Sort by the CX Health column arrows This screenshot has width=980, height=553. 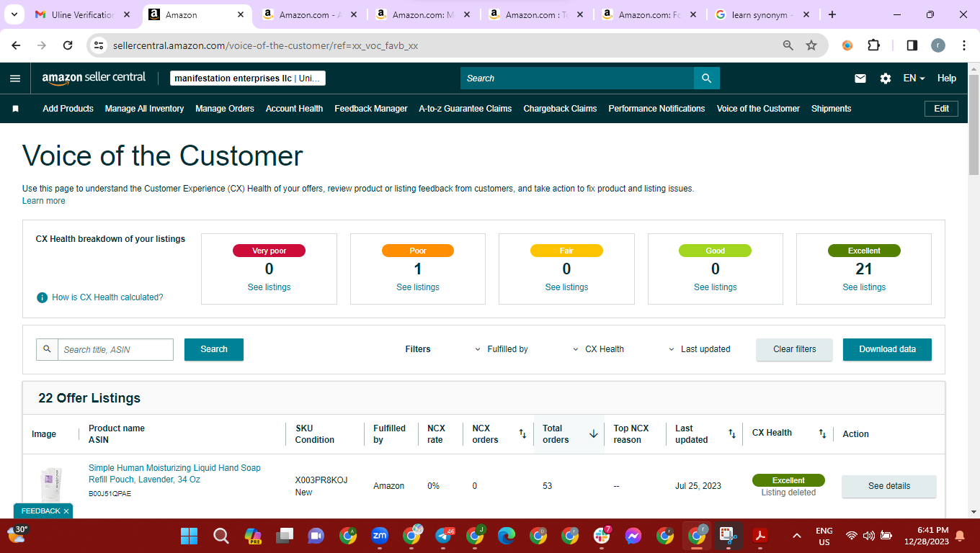coord(822,433)
